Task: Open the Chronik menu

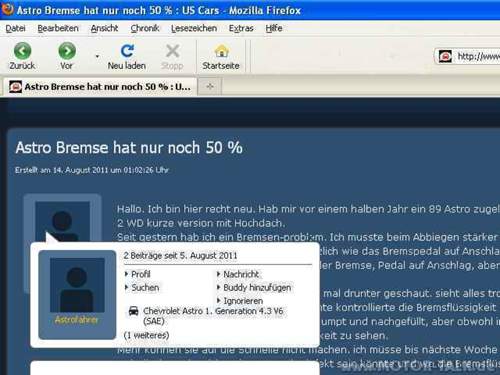Action: [x=145, y=28]
